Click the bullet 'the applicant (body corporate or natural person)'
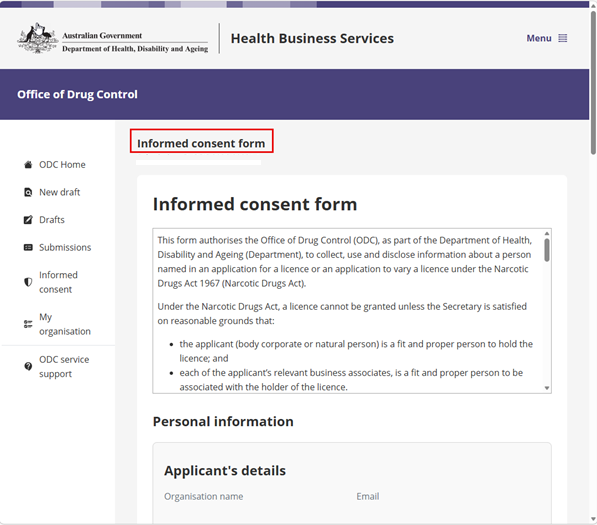This screenshot has height=525, width=597. [x=356, y=351]
